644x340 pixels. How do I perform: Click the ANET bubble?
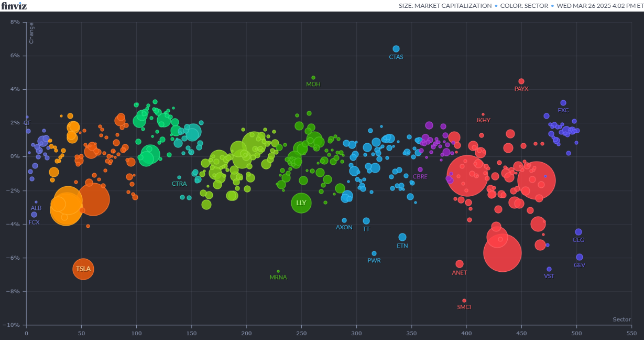[x=460, y=264]
